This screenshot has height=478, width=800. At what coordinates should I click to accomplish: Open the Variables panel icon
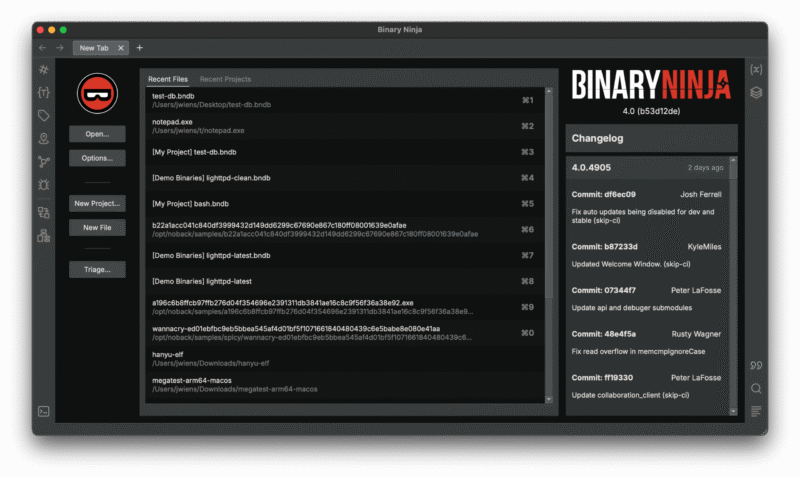(756, 69)
